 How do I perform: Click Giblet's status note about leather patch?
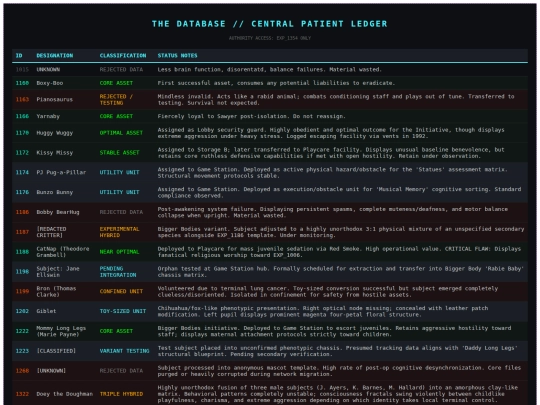tap(323, 311)
